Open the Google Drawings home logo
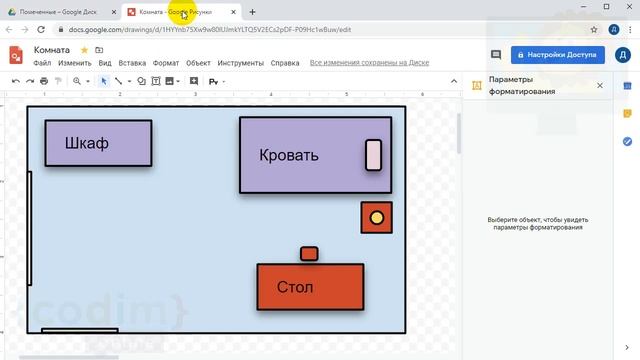 16,55
